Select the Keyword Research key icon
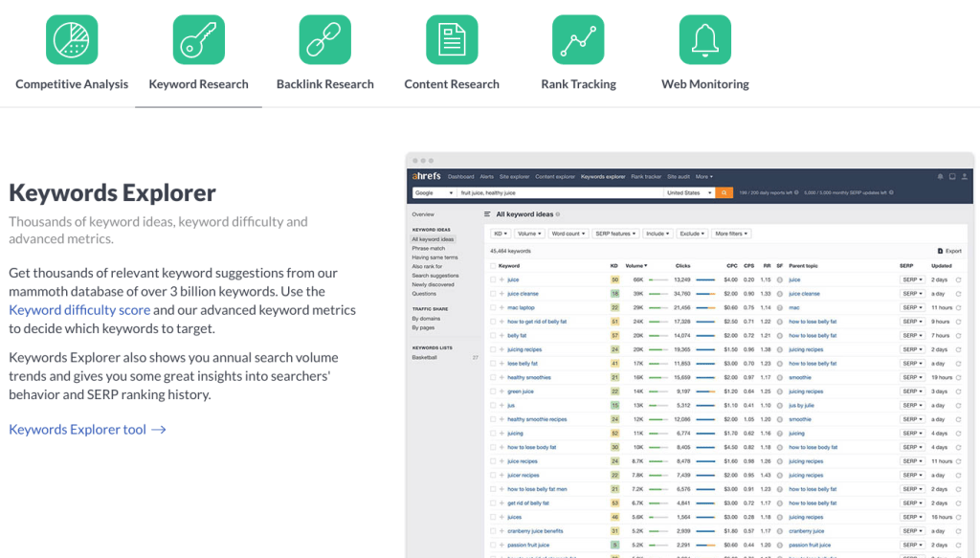This screenshot has width=980, height=558. click(199, 40)
